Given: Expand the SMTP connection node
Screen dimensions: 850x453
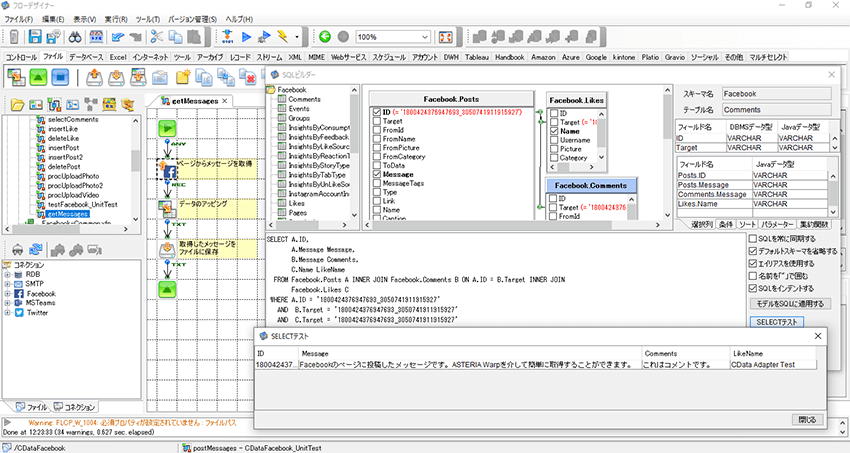Looking at the screenshot, I should [x=8, y=284].
